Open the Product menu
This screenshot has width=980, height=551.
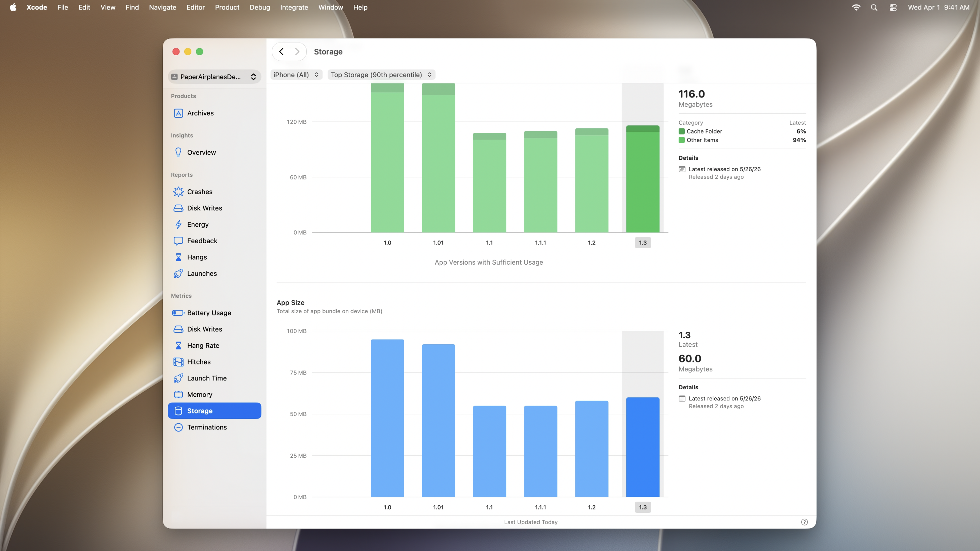click(x=227, y=7)
